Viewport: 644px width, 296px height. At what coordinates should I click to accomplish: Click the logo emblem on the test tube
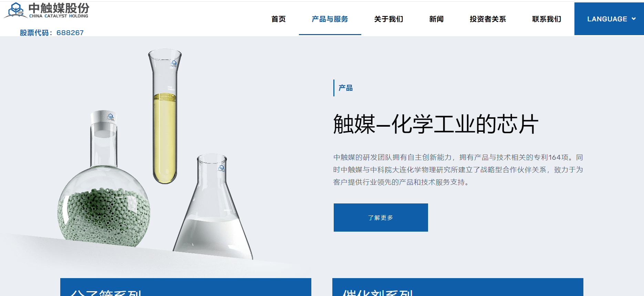pos(174,64)
